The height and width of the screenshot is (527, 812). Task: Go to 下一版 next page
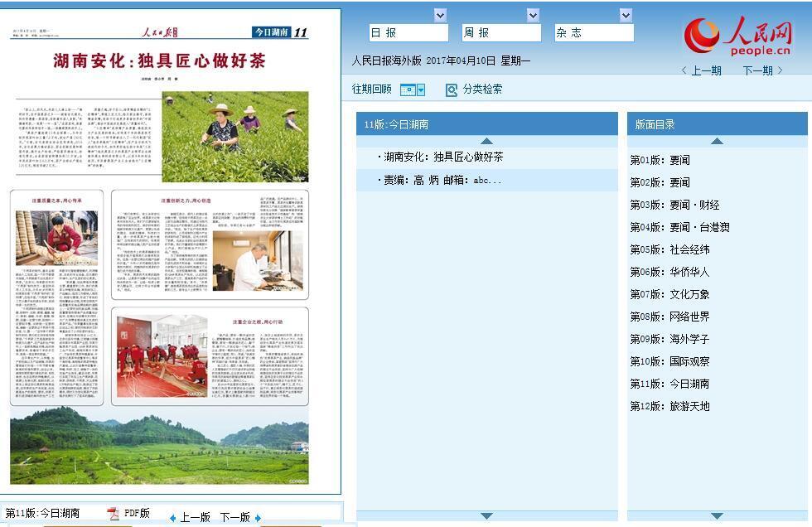click(239, 517)
